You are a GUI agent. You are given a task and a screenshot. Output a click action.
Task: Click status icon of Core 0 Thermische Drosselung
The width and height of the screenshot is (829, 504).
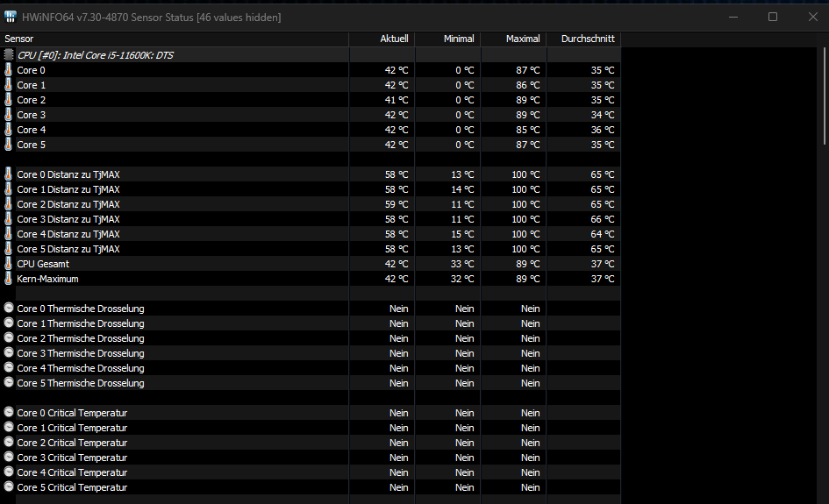point(9,308)
